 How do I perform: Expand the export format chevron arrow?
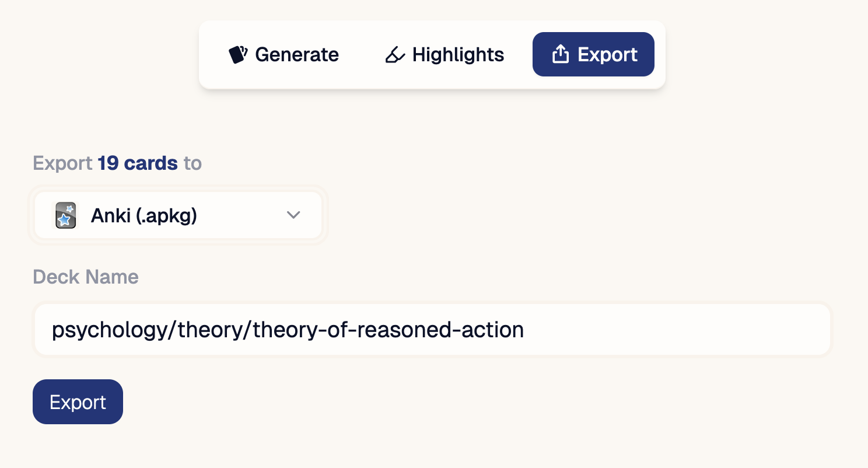pyautogui.click(x=293, y=215)
